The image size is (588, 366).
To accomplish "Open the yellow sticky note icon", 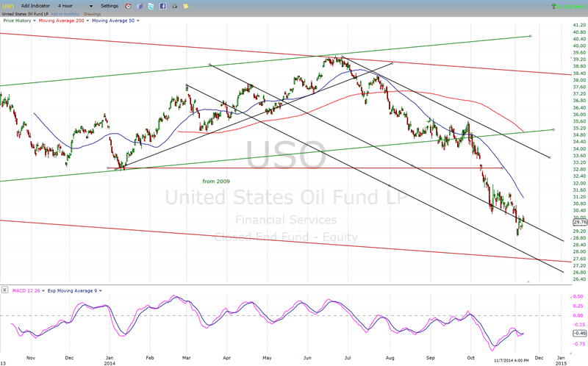I will coord(186,6).
